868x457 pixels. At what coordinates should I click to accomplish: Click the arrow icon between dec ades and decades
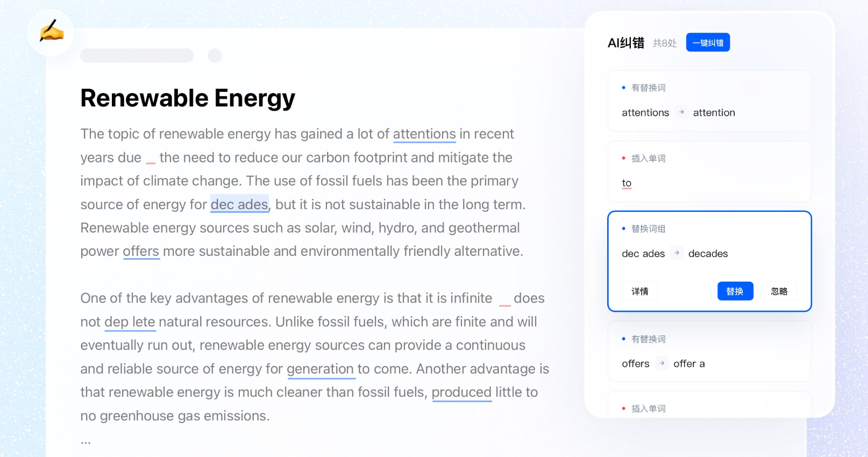click(677, 253)
